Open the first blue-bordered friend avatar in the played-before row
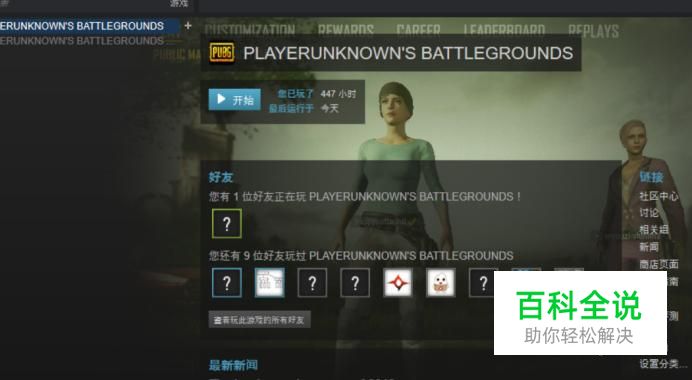Image resolution: width=692 pixels, height=380 pixels. tap(227, 282)
